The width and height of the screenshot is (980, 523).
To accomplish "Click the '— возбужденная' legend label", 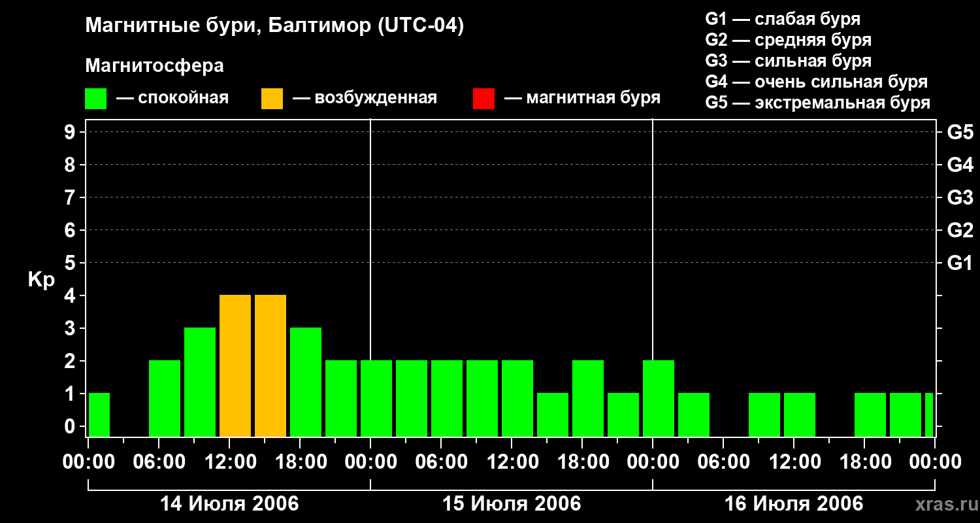I will click(x=365, y=98).
